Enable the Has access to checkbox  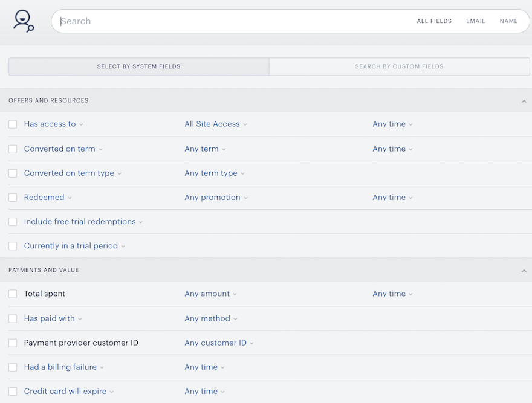coord(13,124)
